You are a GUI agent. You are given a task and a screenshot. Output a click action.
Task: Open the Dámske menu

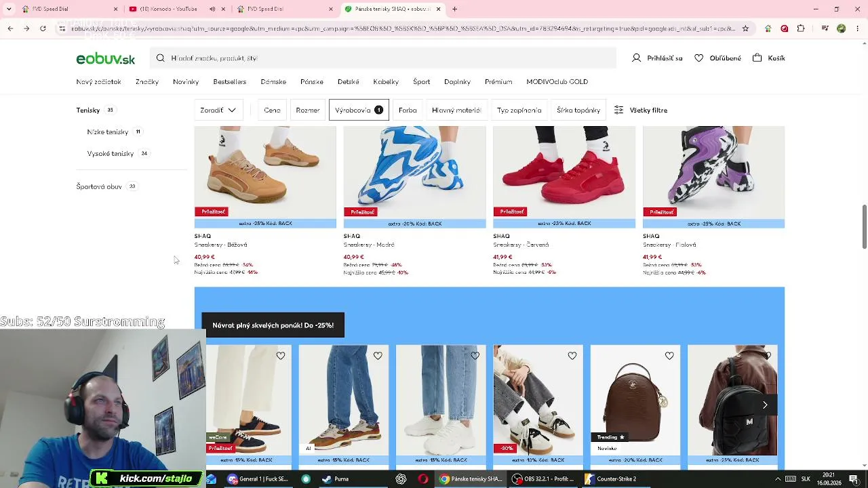(273, 82)
